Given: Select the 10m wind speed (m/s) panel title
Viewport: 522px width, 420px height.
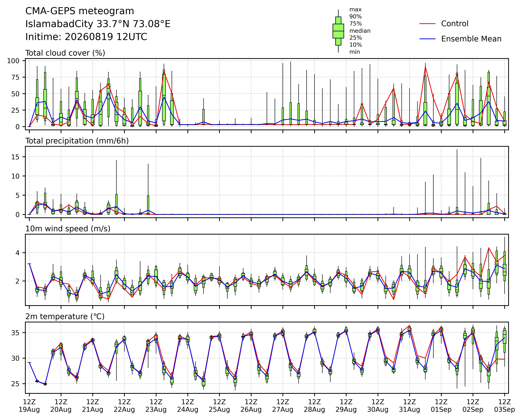Looking at the screenshot, I should [x=68, y=229].
